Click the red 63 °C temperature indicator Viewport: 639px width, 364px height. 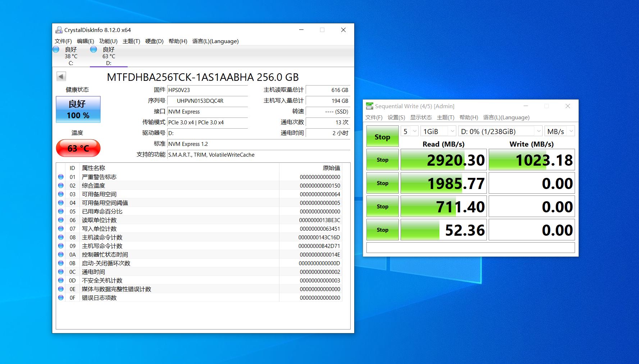[x=78, y=148]
